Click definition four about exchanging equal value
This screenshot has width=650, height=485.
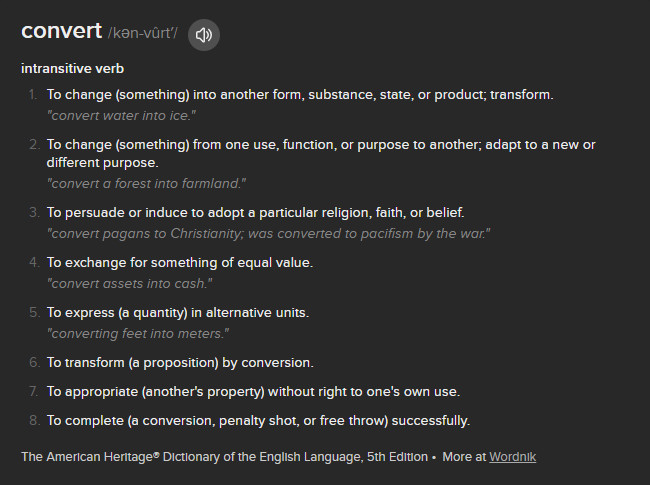point(180,262)
